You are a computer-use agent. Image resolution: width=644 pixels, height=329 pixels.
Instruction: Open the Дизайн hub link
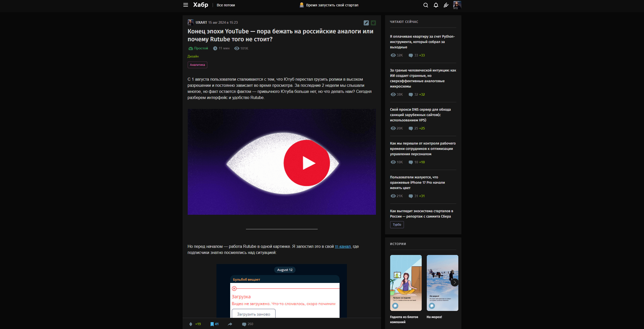193,56
